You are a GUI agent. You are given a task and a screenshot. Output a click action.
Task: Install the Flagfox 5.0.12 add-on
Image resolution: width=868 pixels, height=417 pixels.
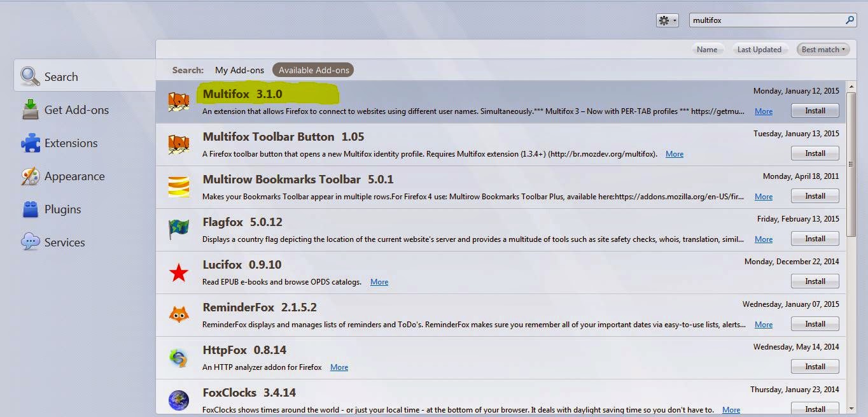click(815, 239)
